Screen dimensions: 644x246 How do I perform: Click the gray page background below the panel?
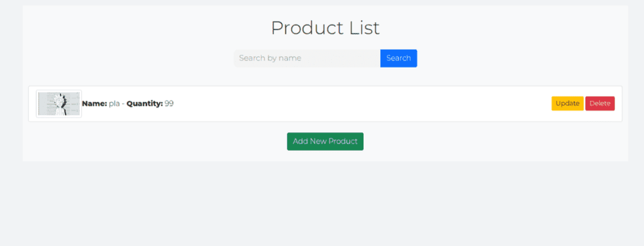click(322, 203)
